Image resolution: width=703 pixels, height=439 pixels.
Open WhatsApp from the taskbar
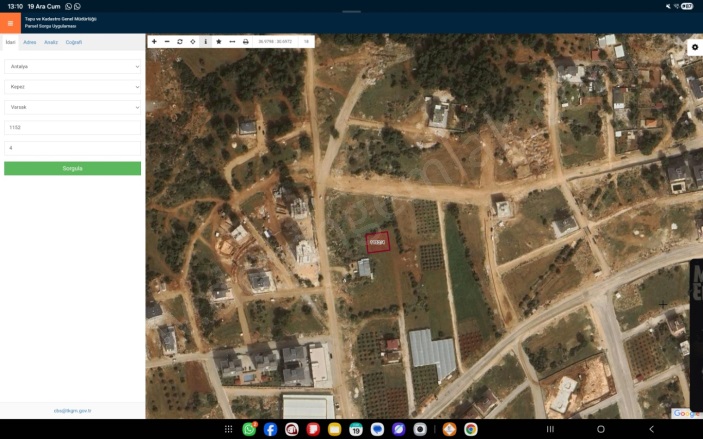(x=249, y=429)
